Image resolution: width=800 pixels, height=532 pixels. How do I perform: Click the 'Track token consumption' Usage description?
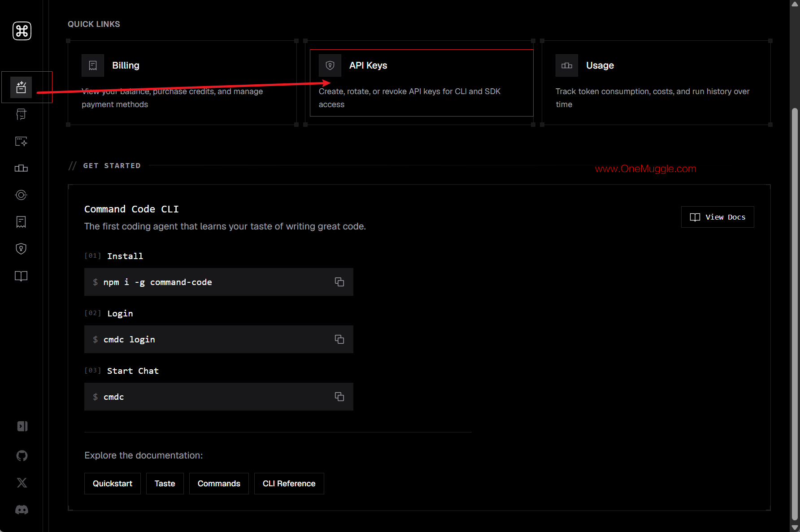[x=652, y=98]
